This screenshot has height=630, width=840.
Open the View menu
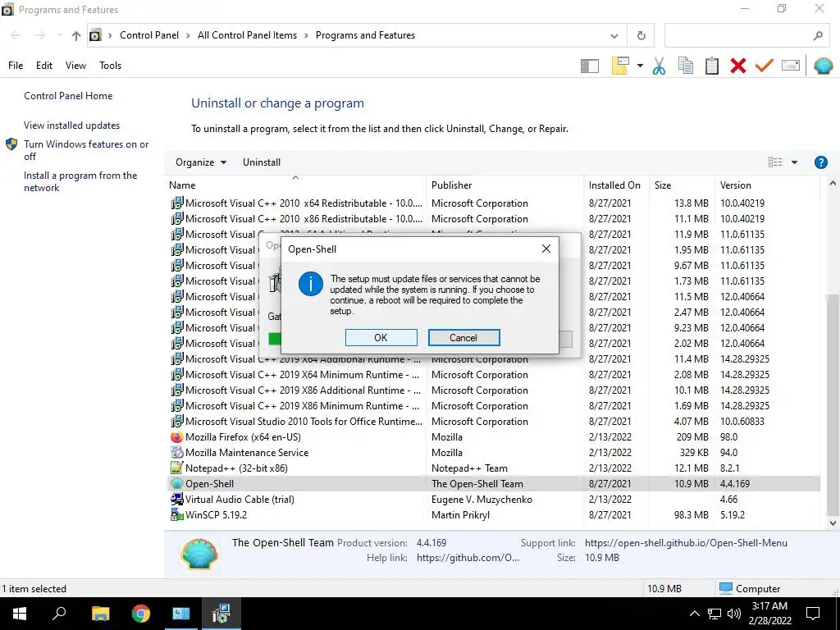[75, 66]
